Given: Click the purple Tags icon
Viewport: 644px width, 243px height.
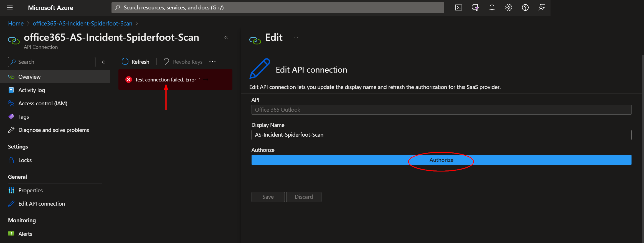Looking at the screenshot, I should [11, 117].
